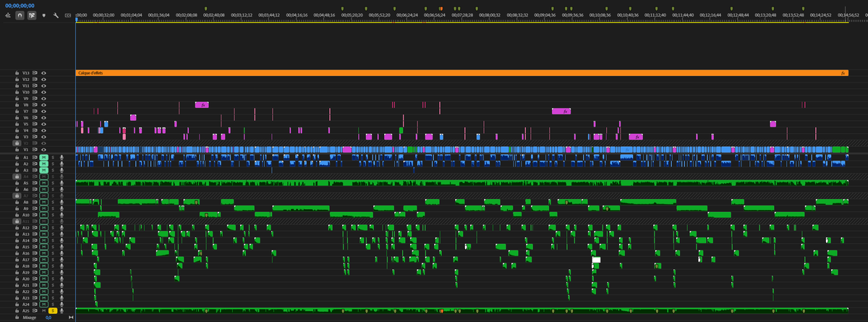Viewport: 868px width, 322px height.
Task: Hide video track V1 with eye
Action: 43,150
